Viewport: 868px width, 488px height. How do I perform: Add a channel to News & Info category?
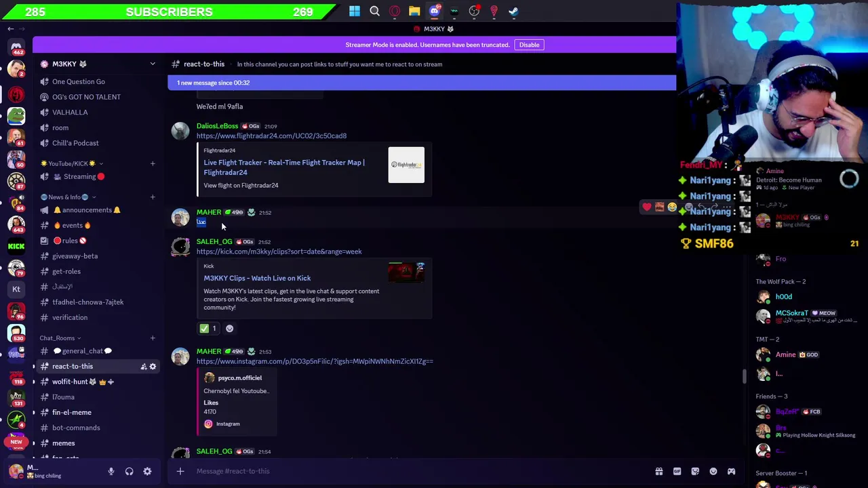coord(153,197)
